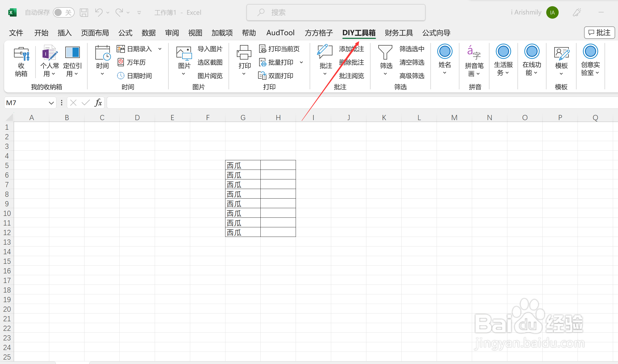
Task: Open the 时间 calendar clock tool
Action: click(x=103, y=53)
